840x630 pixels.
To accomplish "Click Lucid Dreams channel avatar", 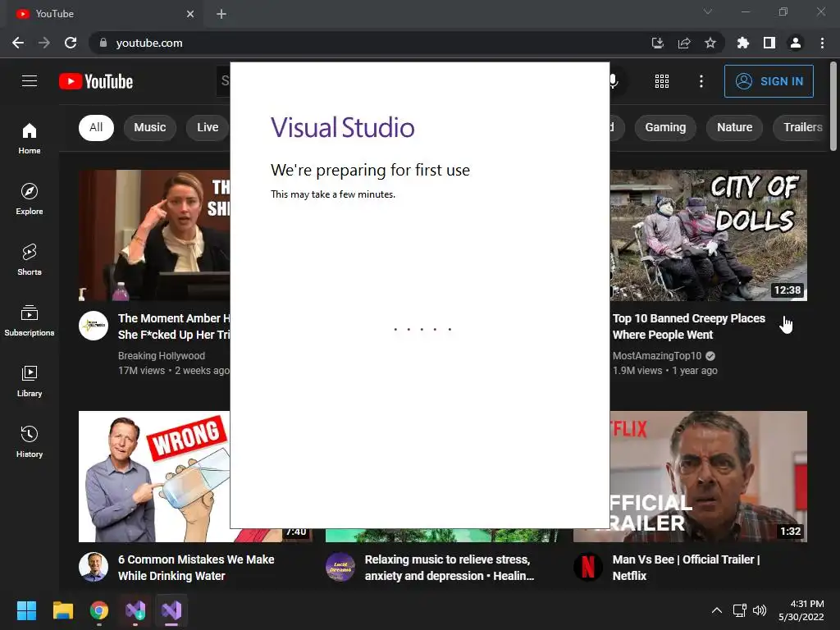I will 340,567.
